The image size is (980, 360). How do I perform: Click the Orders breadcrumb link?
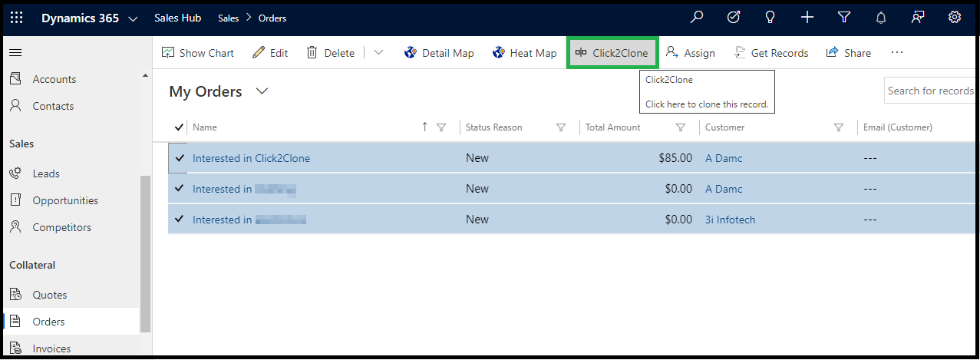point(272,18)
